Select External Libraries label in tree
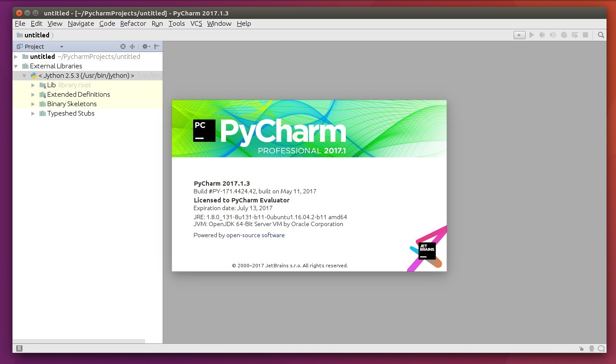616x364 pixels. [56, 66]
